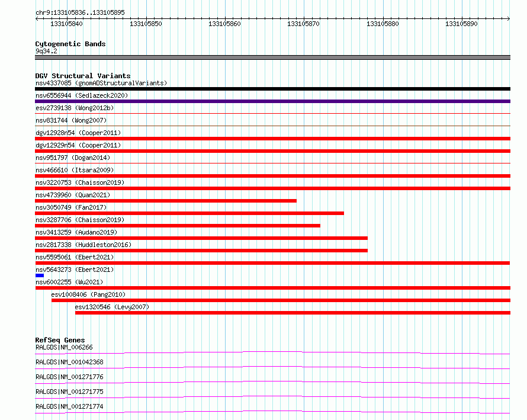
Task: Open transcript RALGDS|NM_001042368
Action: point(69,362)
